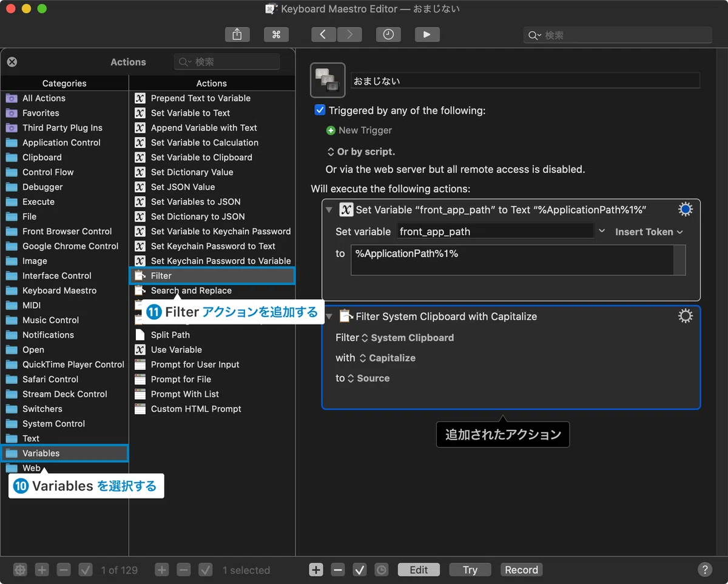The image size is (728, 584).
Task: Click the minus button left of '1 of 129'
Action: pyautogui.click(x=64, y=570)
